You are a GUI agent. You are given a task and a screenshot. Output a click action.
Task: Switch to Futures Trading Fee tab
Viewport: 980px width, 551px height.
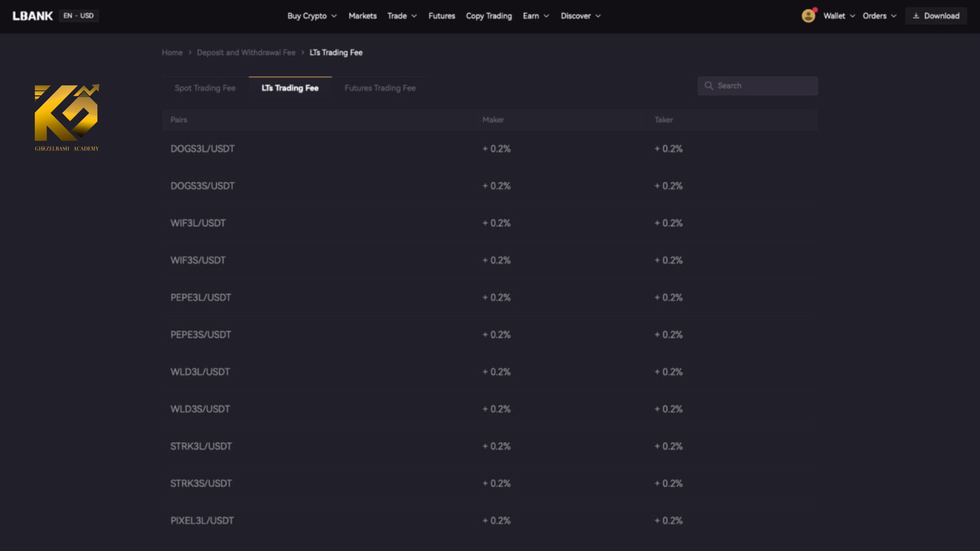tap(380, 88)
